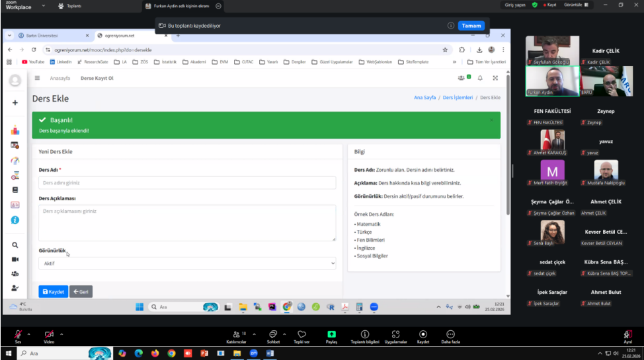Open Tepki ver reactions

click(x=302, y=334)
